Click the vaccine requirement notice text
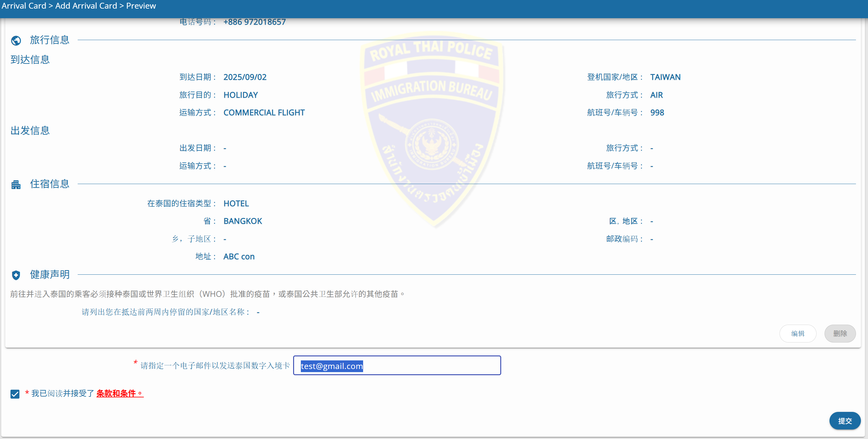The height and width of the screenshot is (439, 868). [207, 294]
